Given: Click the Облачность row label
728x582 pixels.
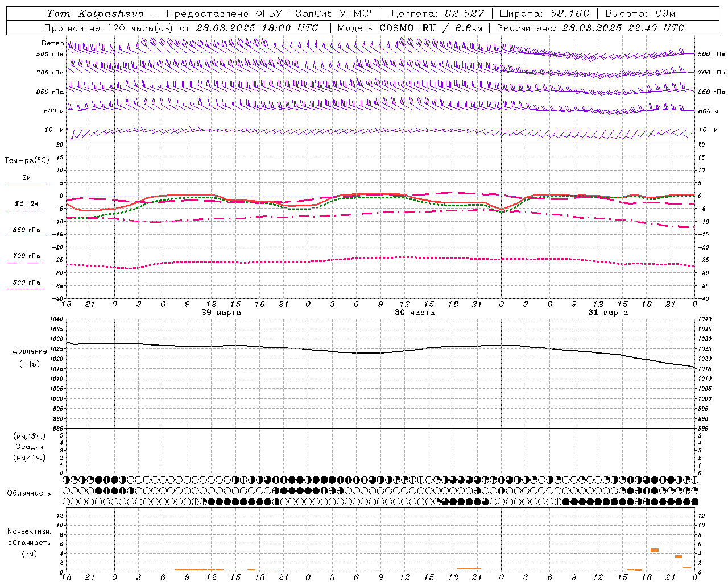Looking at the screenshot, I should 29,493.
